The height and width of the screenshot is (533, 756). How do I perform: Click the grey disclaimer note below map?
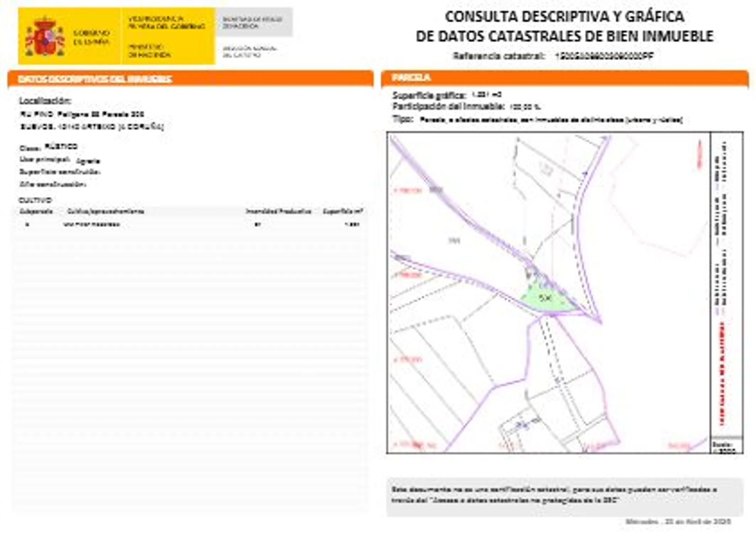564,495
